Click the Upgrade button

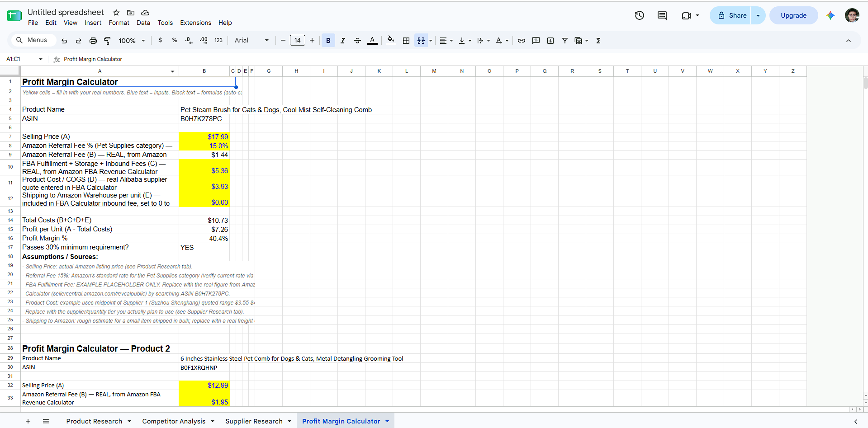(793, 15)
